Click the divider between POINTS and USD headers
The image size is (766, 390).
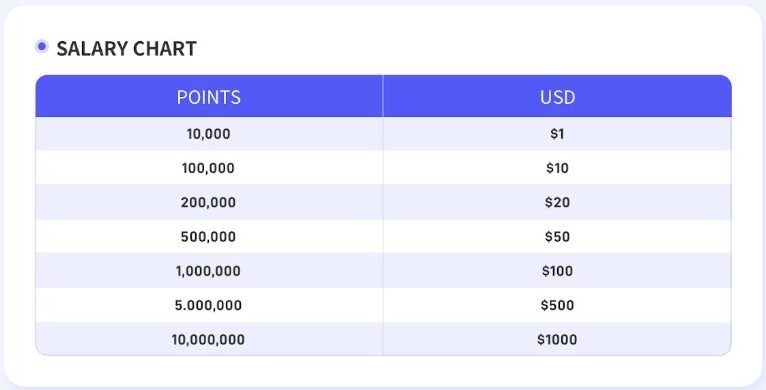tap(383, 96)
